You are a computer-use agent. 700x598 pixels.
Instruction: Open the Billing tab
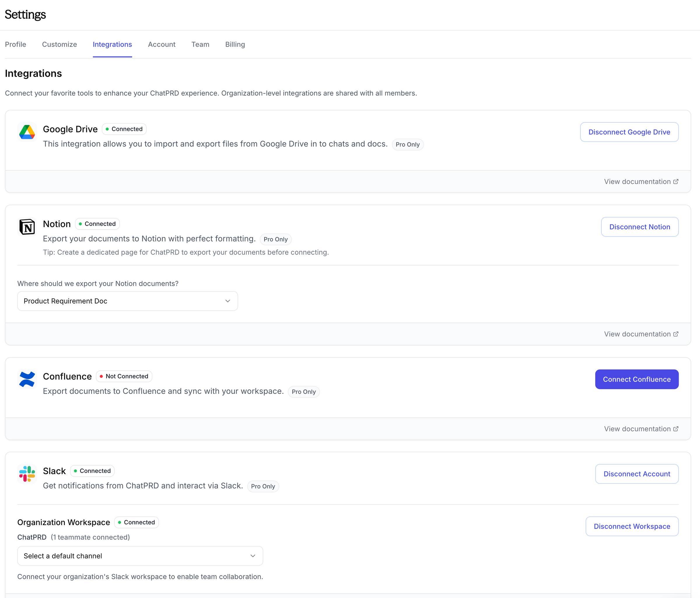point(235,44)
